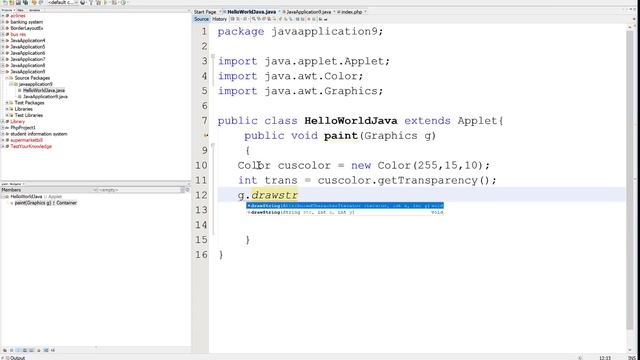The width and height of the screenshot is (640, 360).
Task: Switch to the Start Page tab
Action: pyautogui.click(x=205, y=12)
